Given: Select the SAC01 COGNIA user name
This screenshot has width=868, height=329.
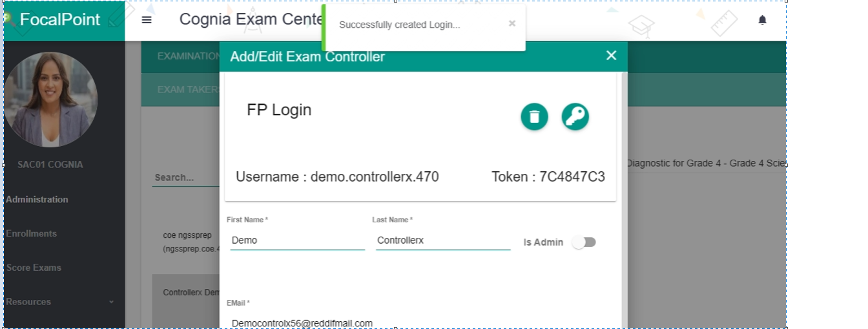Looking at the screenshot, I should pyautogui.click(x=50, y=164).
